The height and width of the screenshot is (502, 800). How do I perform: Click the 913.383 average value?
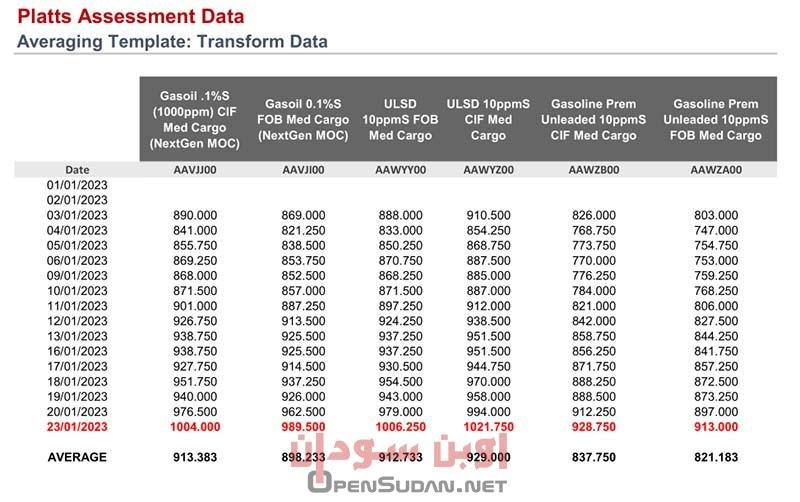coord(195,457)
